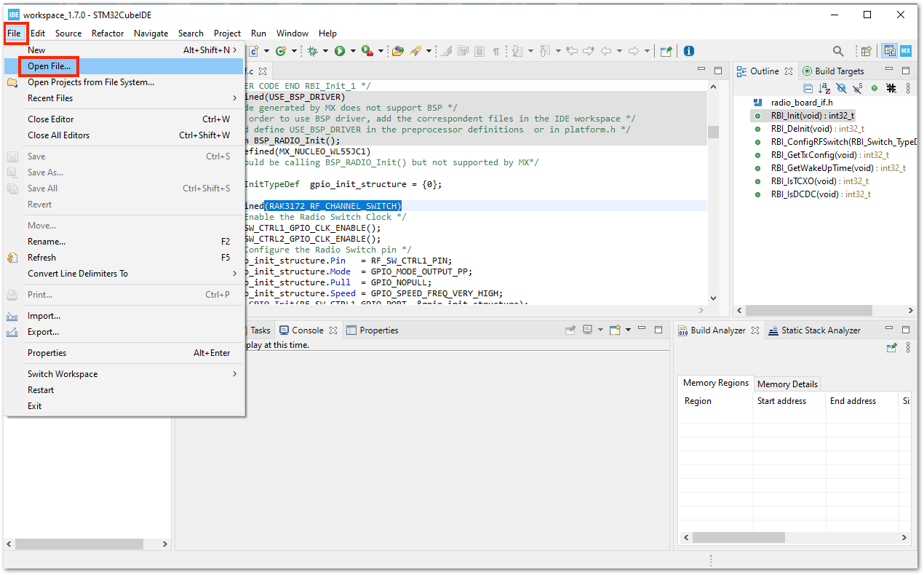Click the export icon in Build Analyzer view

tap(891, 348)
